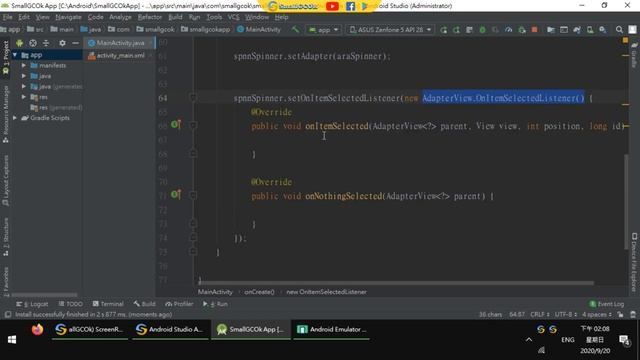Click the red Stop button in toolbar
This screenshot has height=360, width=640.
coord(534,30)
